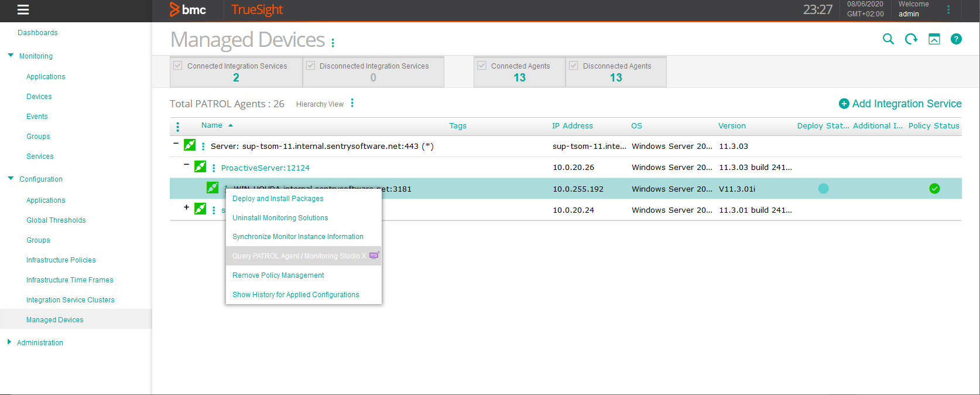The image size is (980, 395).
Task: Click green status icon of the 10.0.20.24 row
Action: pos(200,209)
